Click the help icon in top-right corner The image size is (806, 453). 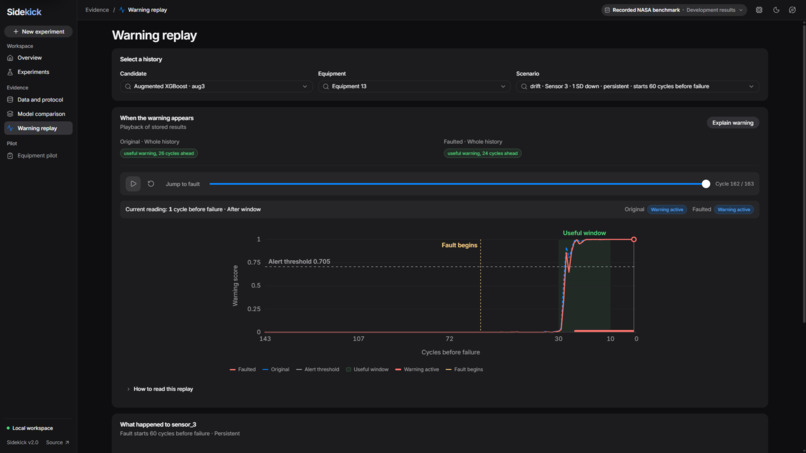792,10
